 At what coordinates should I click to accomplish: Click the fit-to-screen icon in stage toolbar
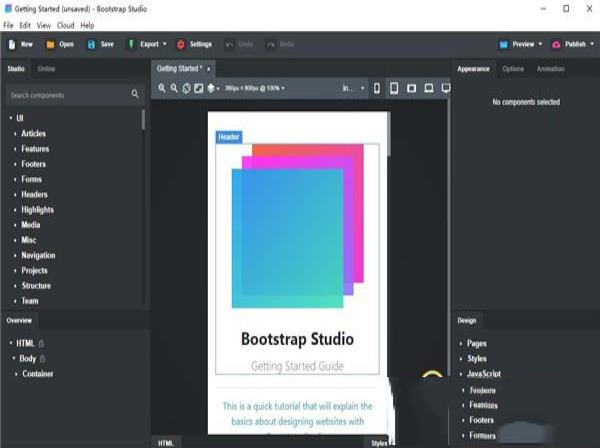(x=199, y=88)
